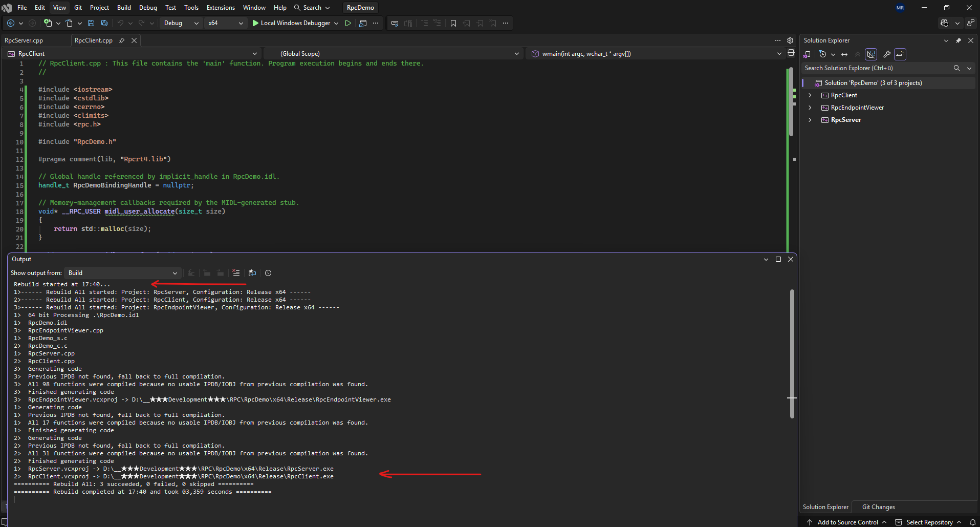This screenshot has height=527, width=980.
Task: Close the Output window
Action: click(x=791, y=259)
